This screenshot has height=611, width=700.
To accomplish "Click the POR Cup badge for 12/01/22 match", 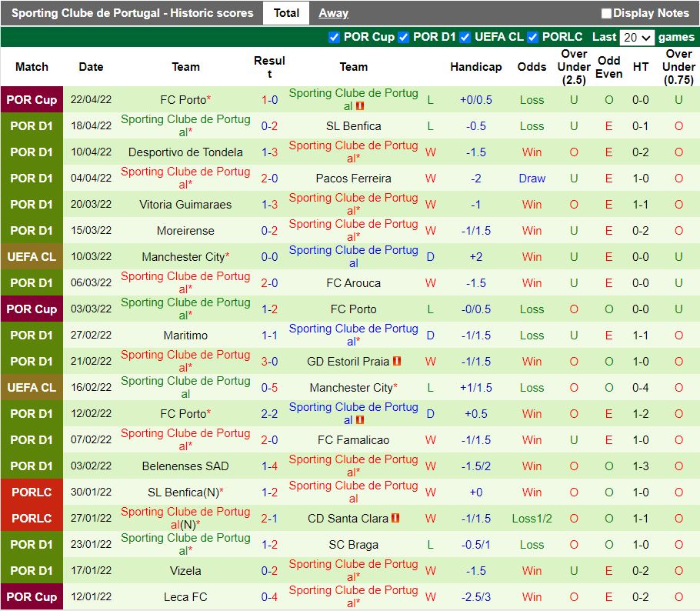I will [x=32, y=597].
